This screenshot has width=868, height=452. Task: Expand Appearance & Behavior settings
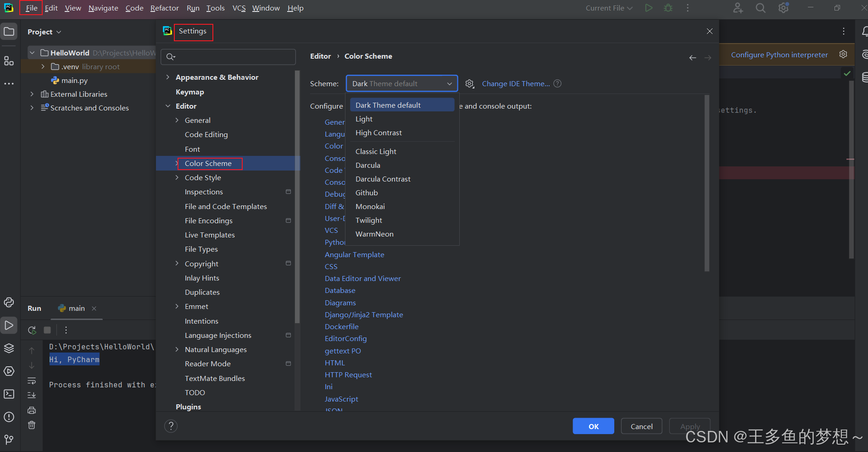(168, 77)
